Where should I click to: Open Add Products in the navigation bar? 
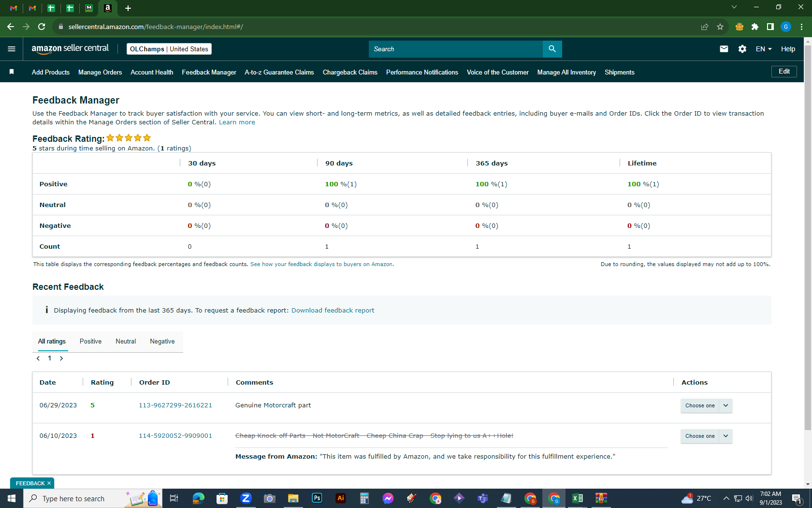click(x=51, y=72)
